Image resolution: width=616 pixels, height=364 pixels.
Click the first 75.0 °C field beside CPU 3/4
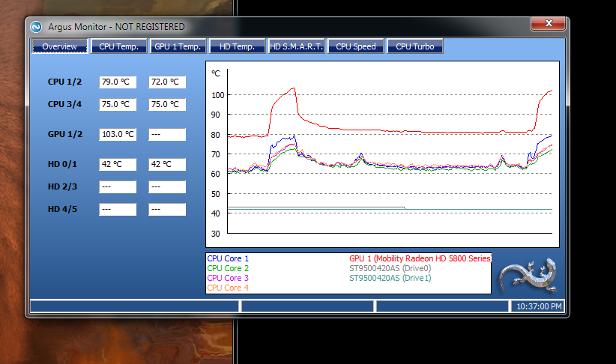coord(118,104)
